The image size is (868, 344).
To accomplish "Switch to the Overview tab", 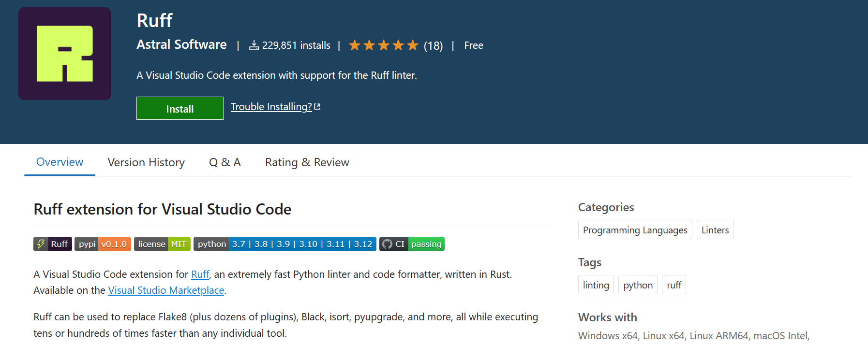I will tap(60, 162).
